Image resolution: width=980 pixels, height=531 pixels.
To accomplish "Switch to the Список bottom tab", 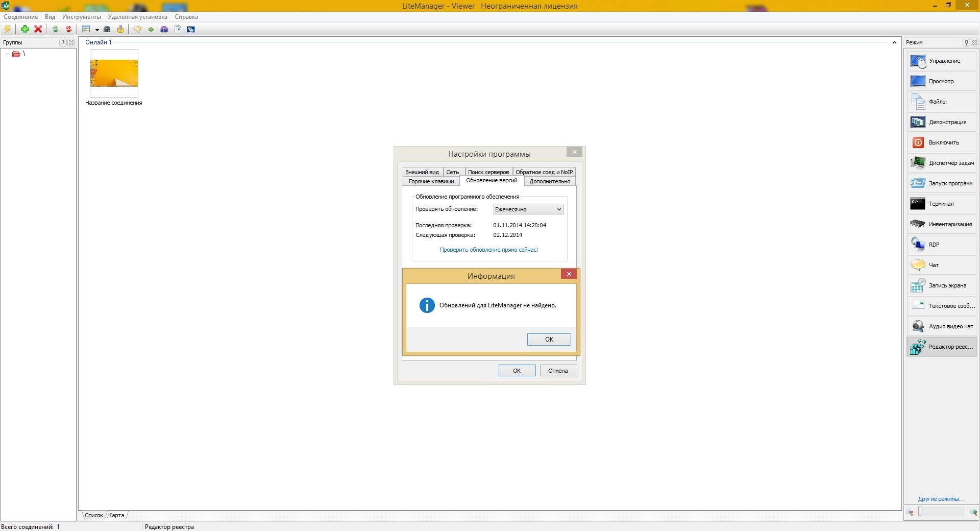I will (94, 515).
